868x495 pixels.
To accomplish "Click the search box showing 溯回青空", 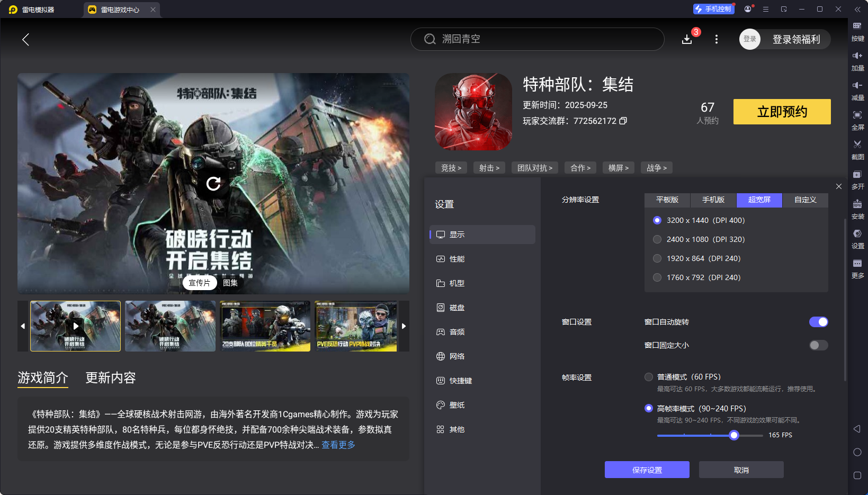I will (537, 39).
